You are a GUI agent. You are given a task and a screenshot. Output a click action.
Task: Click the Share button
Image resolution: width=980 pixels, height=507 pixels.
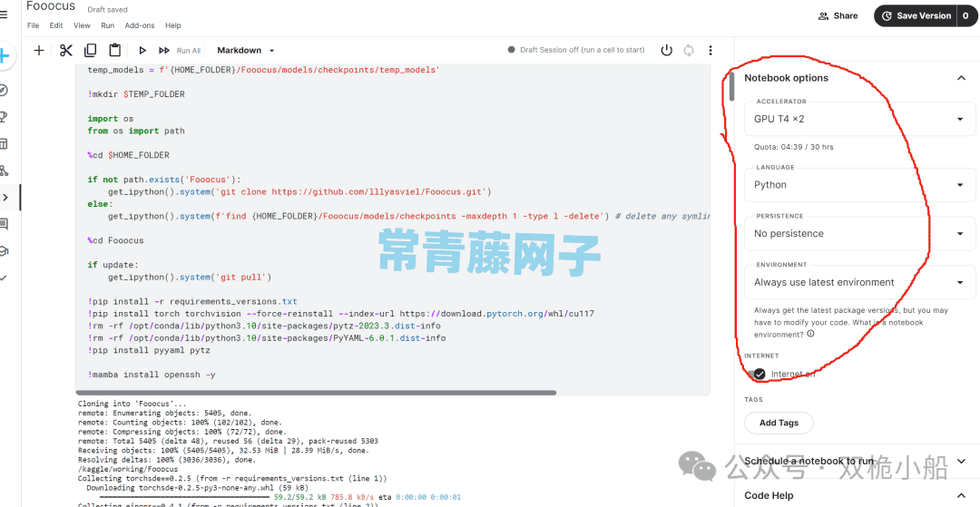pos(838,15)
